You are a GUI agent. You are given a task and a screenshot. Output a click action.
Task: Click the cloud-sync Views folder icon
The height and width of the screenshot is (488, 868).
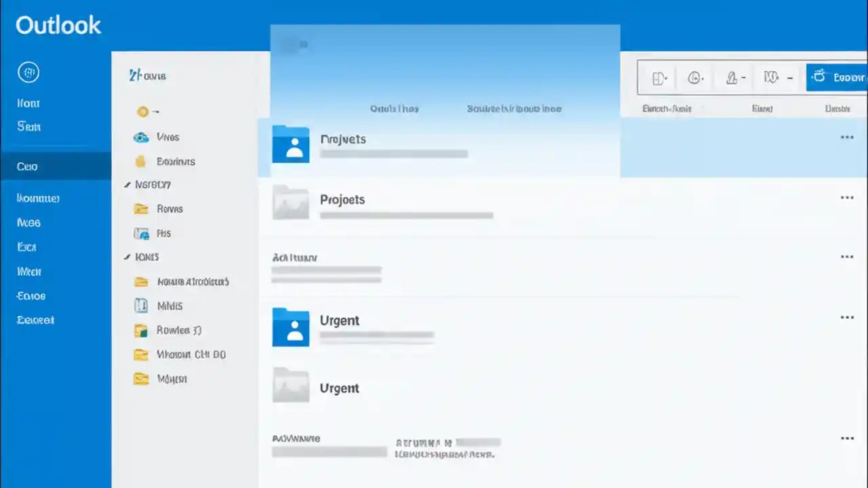[x=141, y=137]
